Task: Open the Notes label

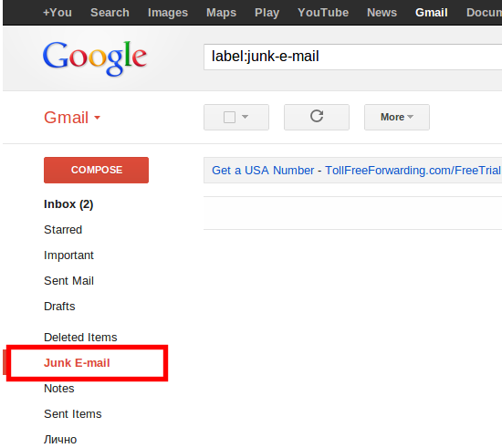Action: [x=59, y=389]
